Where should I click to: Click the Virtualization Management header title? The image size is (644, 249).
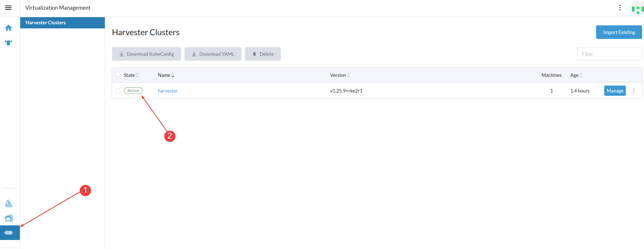58,8
